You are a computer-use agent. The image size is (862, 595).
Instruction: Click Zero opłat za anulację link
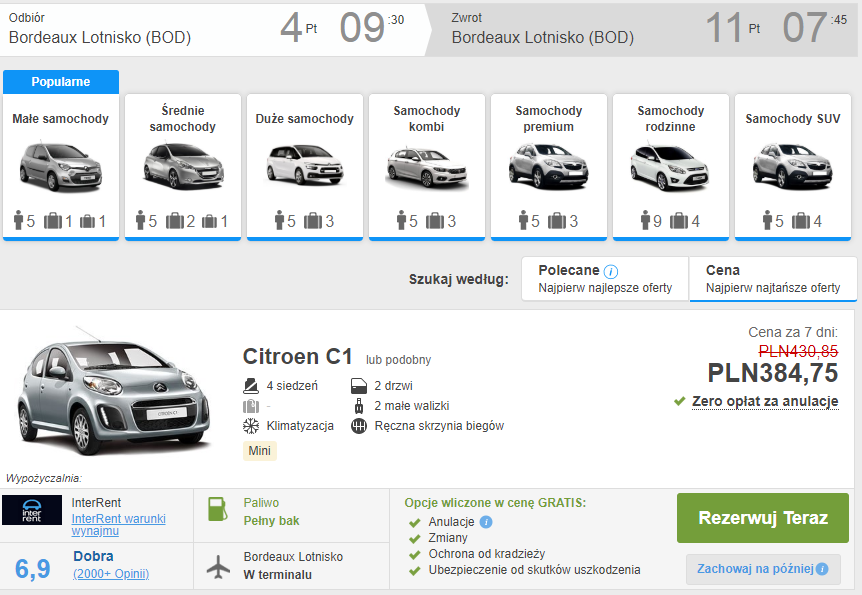(x=765, y=401)
